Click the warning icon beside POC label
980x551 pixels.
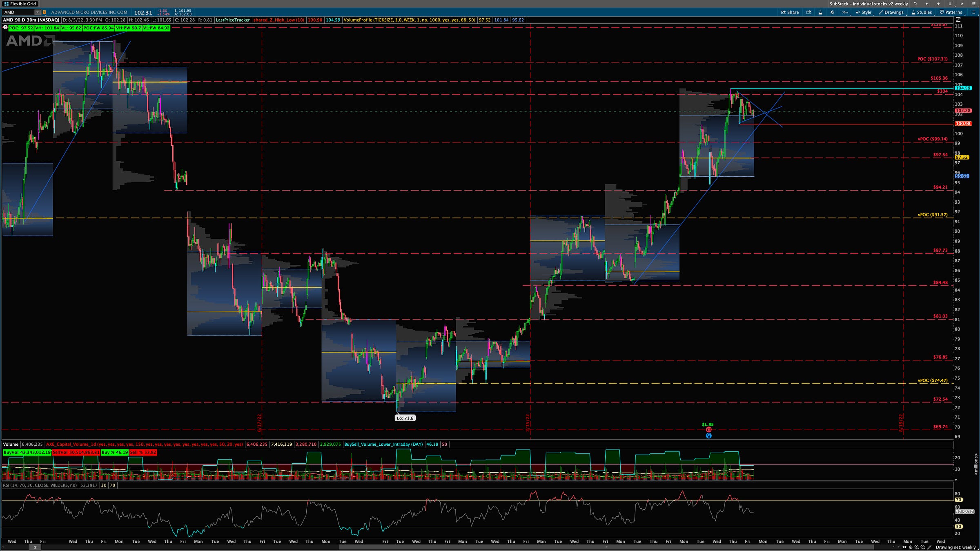(x=5, y=28)
